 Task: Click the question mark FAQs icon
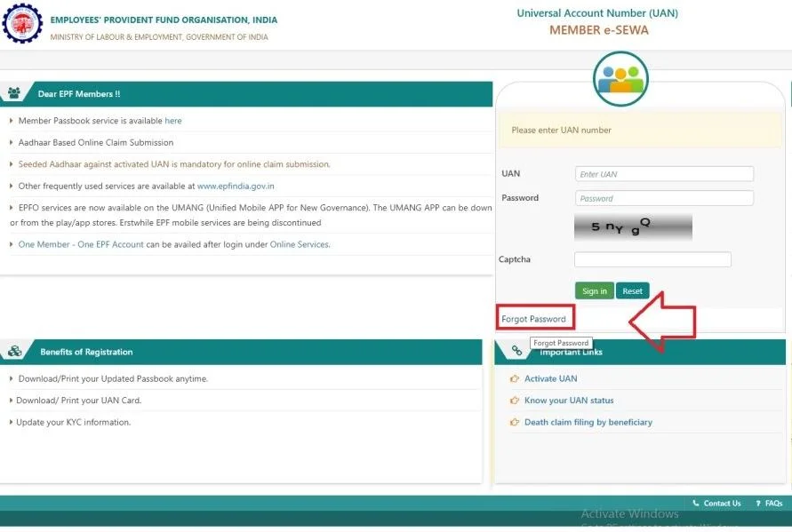pyautogui.click(x=758, y=504)
